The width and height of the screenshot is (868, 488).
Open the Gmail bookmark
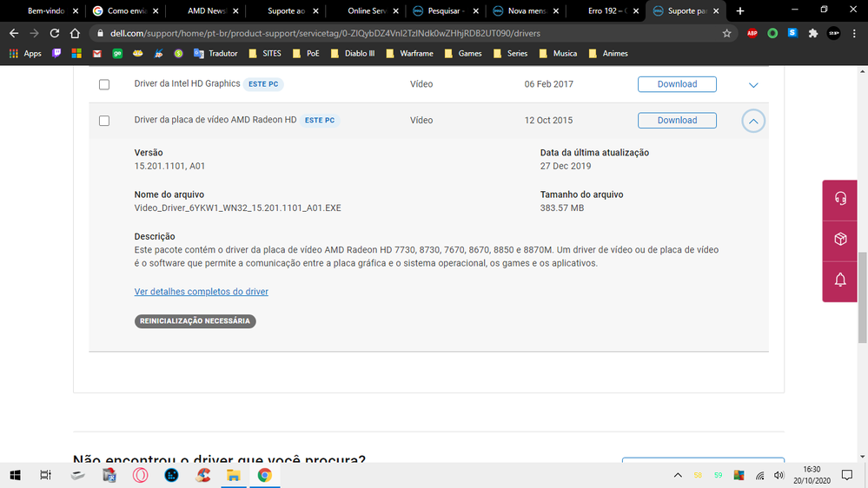point(96,54)
